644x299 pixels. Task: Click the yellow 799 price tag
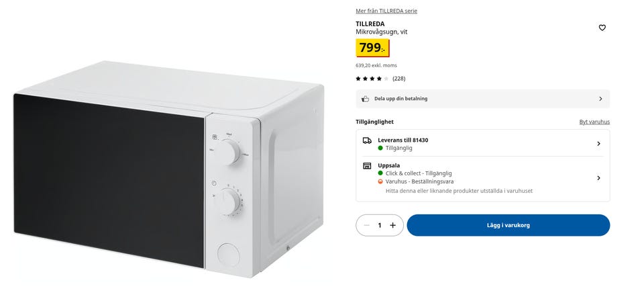pos(372,48)
